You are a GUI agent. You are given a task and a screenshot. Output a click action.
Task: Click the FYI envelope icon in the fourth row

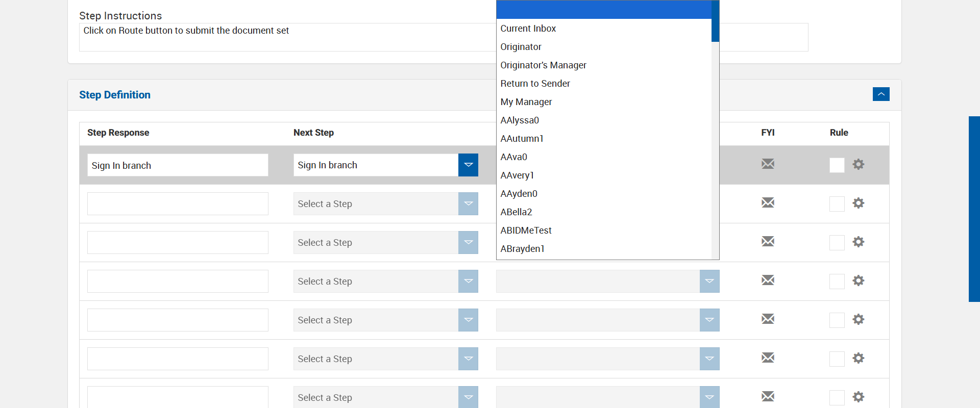coord(768,280)
